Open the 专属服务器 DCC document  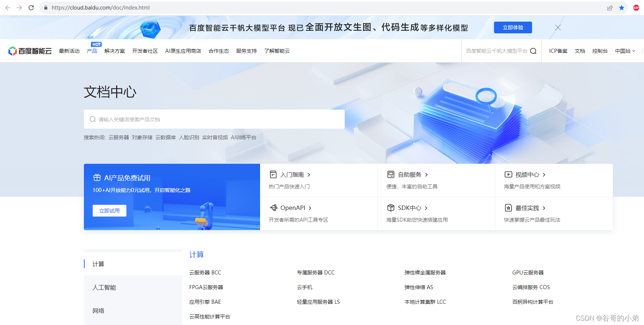tap(316, 273)
